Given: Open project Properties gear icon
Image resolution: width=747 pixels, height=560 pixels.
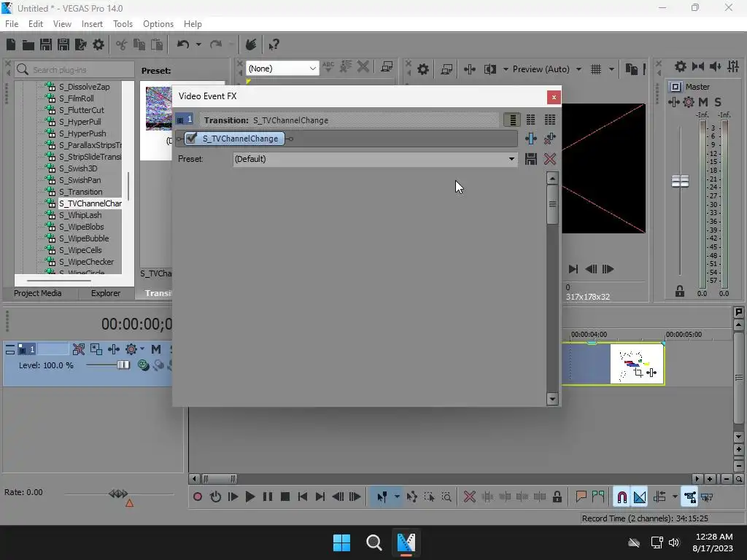Looking at the screenshot, I should pos(98,44).
